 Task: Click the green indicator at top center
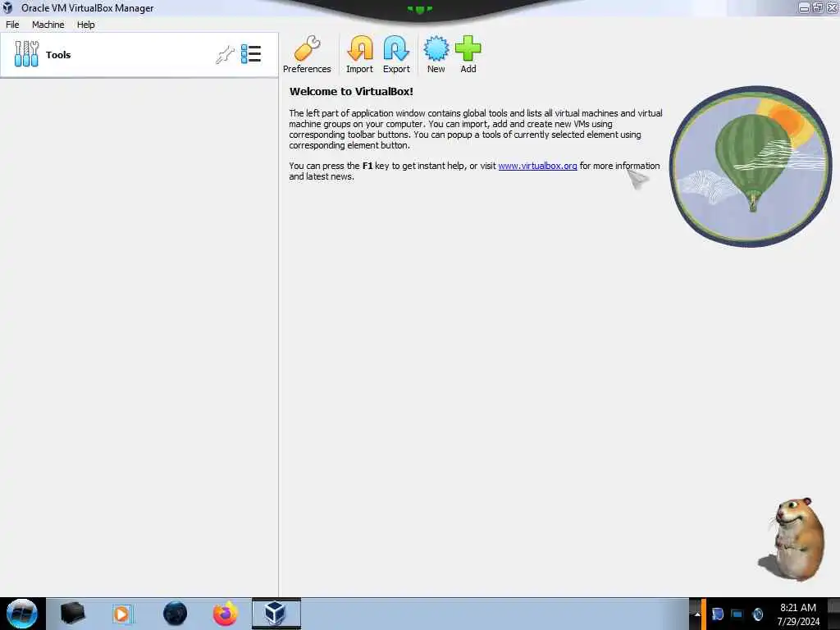click(419, 9)
